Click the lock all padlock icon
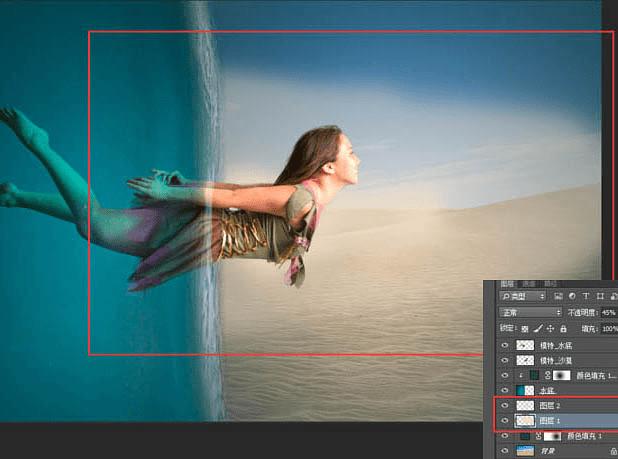618x459 pixels. coord(562,328)
